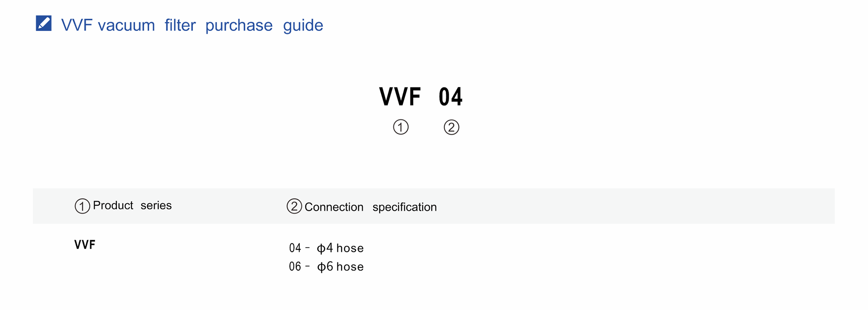Click the large bold 04 model code
The width and height of the screenshot is (868, 310).
pyautogui.click(x=451, y=97)
